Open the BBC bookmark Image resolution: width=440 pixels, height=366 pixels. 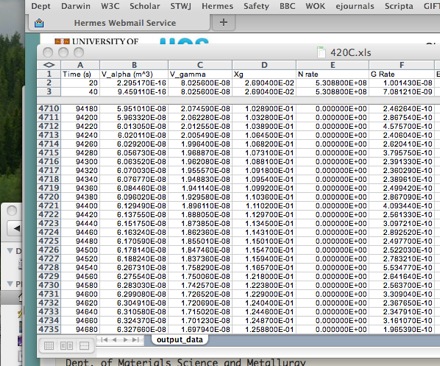[287, 6]
